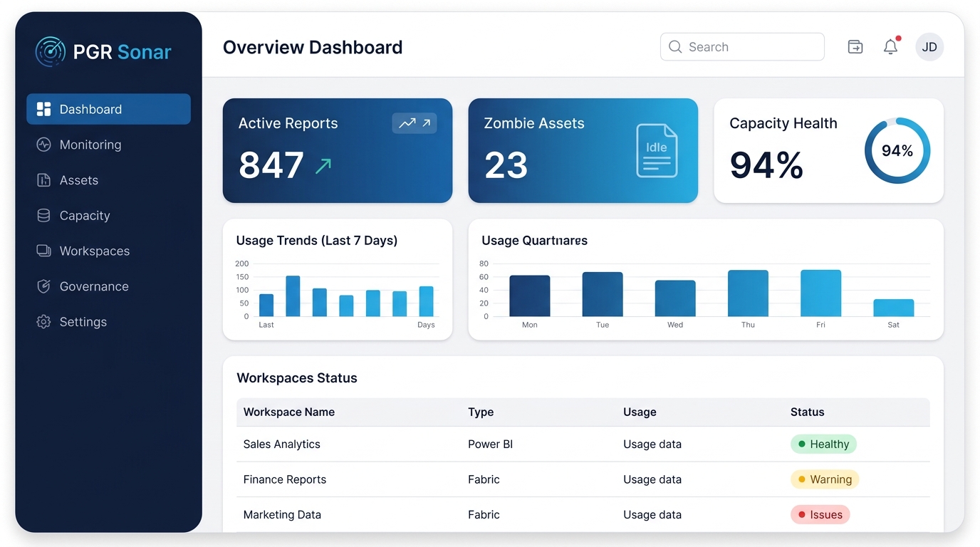Viewport: 980px width, 547px height.
Task: Click the Workspaces screens icon
Action: point(43,251)
